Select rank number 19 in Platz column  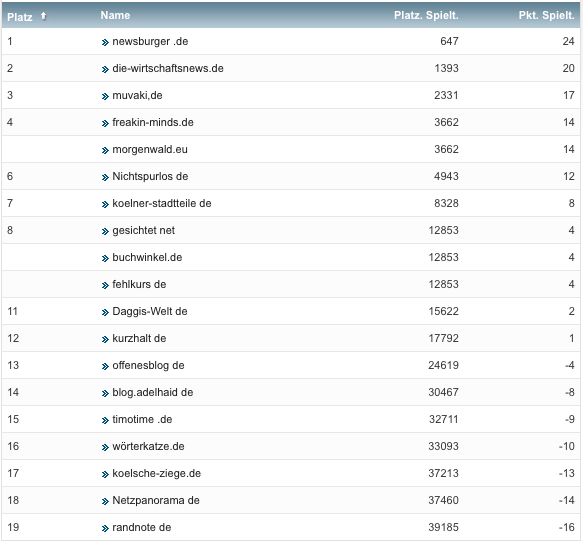(x=13, y=527)
